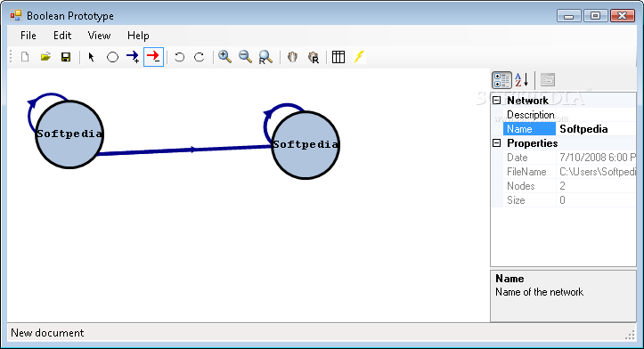Select the Description property row

pyautogui.click(x=569, y=115)
